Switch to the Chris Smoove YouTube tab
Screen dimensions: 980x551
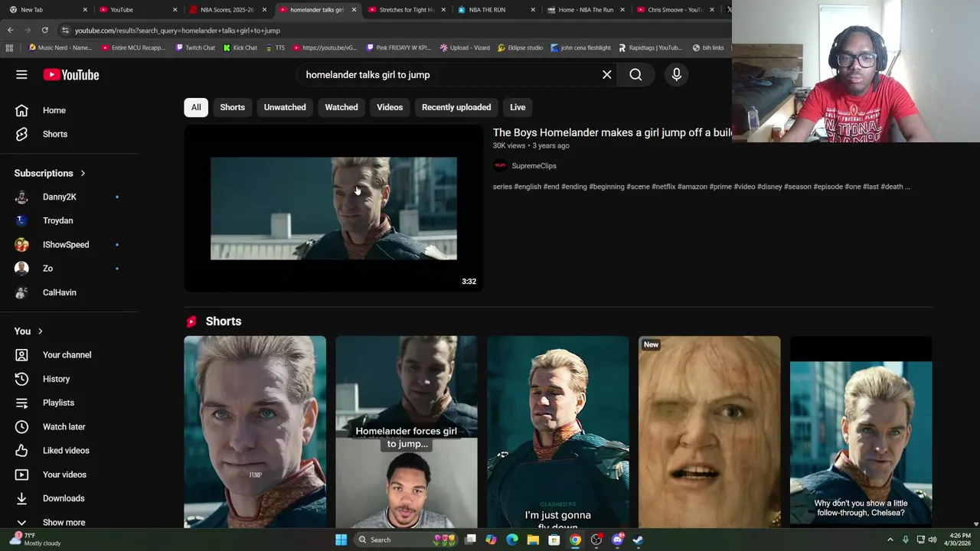pyautogui.click(x=675, y=10)
